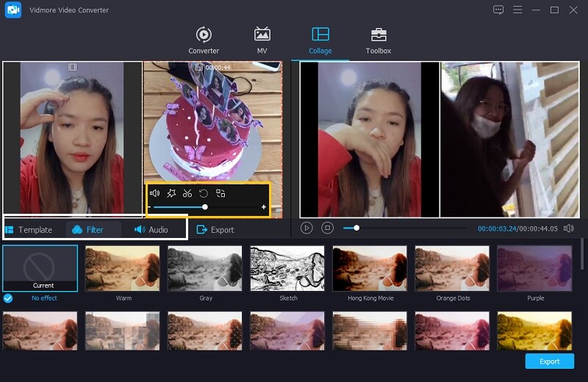Viewport: 588px width, 382px height.
Task: Open the effects (magic wand) editor
Action: tap(171, 193)
